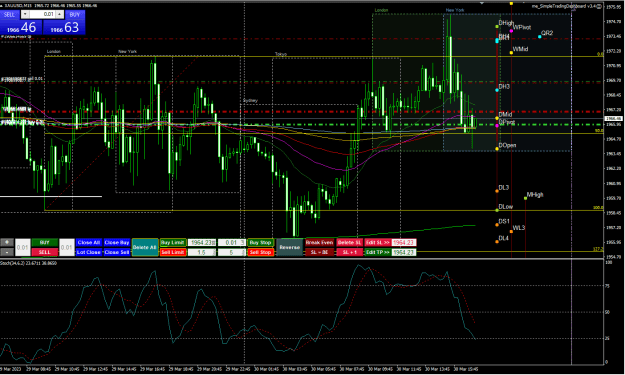Click the Edit TP price input field
Image resolution: width=625 pixels, height=375 pixels.
404,252
